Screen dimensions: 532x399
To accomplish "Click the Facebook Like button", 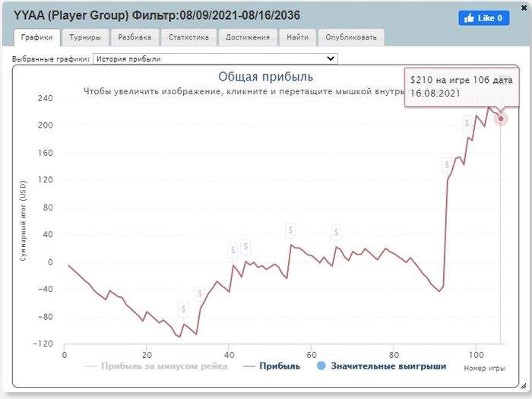I will point(484,18).
